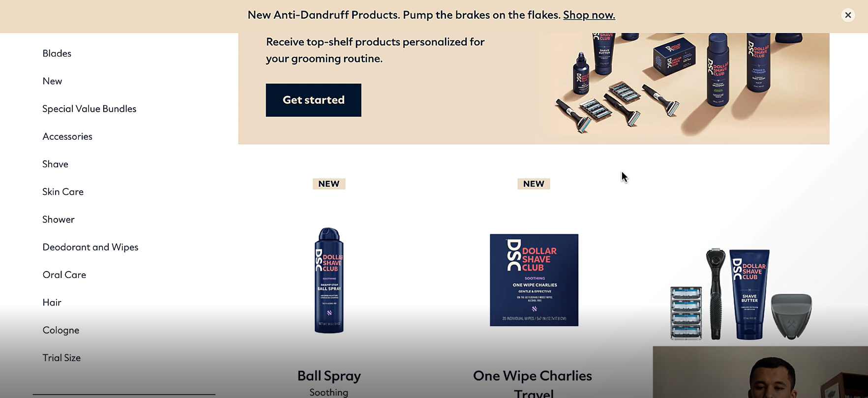Open the Skin Care category

(x=63, y=192)
